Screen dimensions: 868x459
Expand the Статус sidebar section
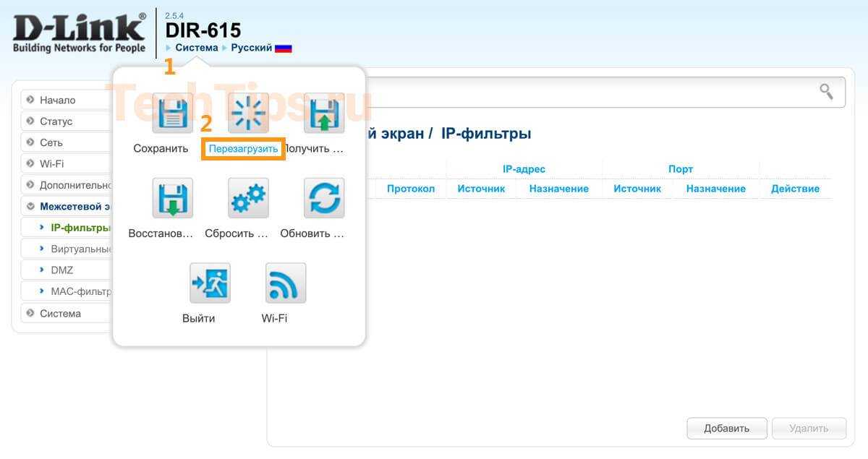click(x=56, y=121)
